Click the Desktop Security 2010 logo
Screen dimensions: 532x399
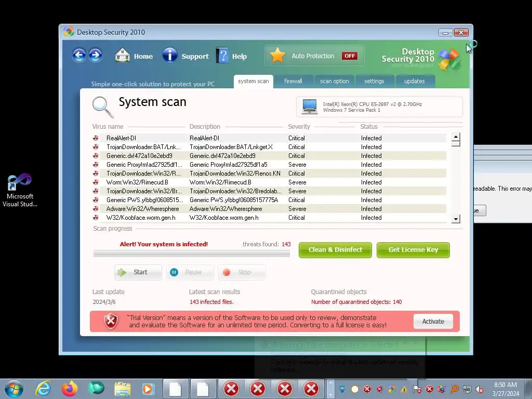(x=421, y=58)
